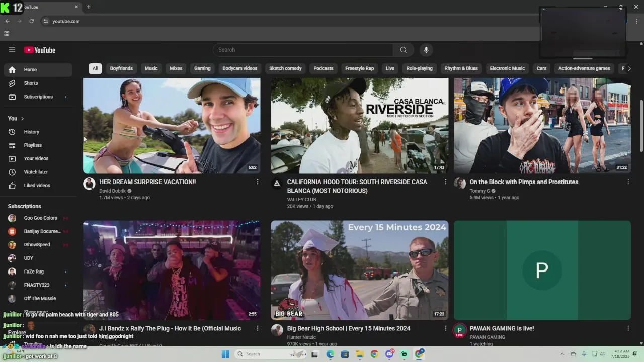This screenshot has width=644, height=362.
Task: Open a new browser tab
Action: (x=89, y=7)
